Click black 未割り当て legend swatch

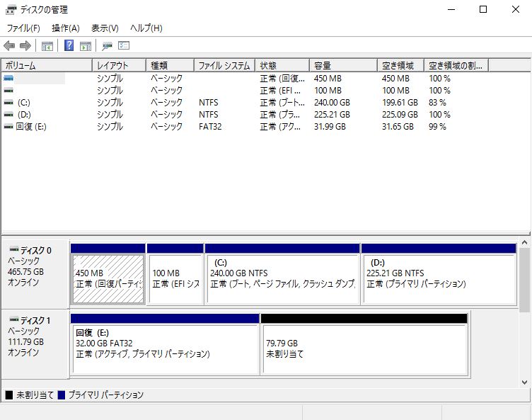[9, 395]
